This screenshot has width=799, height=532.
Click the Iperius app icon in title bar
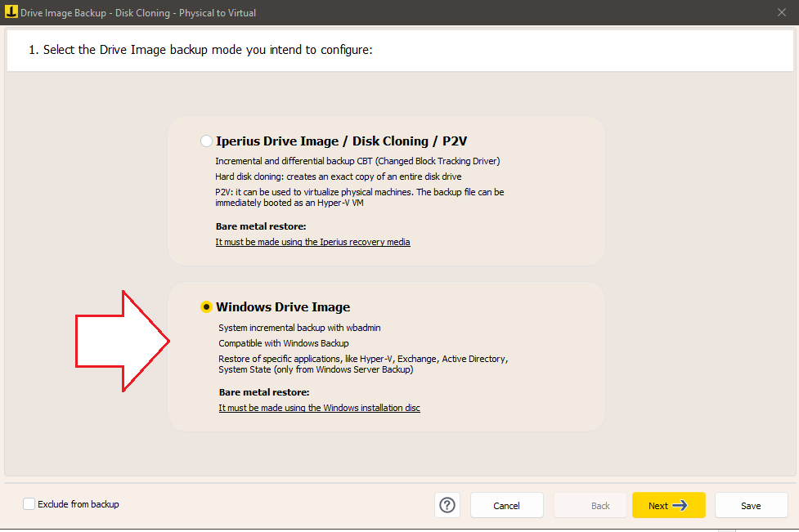click(11, 11)
